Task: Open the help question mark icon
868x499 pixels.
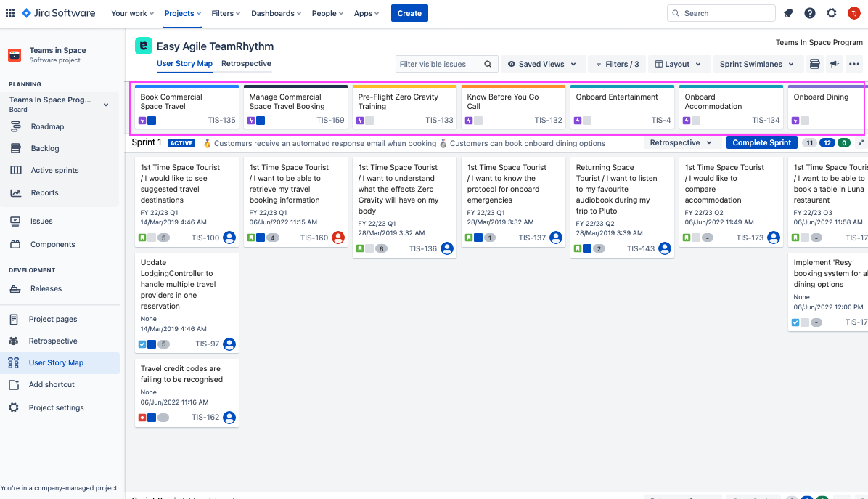Action: click(x=810, y=13)
